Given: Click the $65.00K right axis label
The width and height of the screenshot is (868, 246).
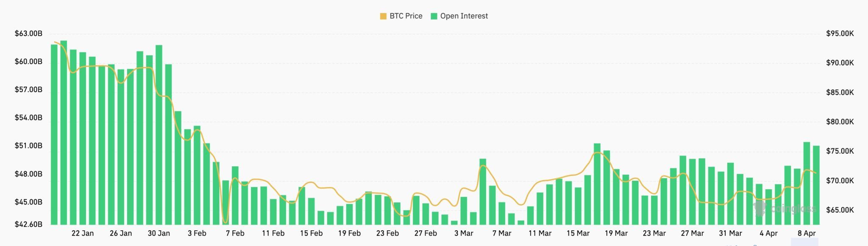Looking at the screenshot, I should click(x=840, y=210).
